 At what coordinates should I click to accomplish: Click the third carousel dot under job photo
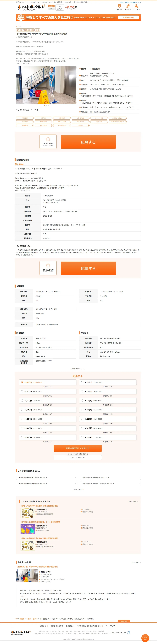48,106
